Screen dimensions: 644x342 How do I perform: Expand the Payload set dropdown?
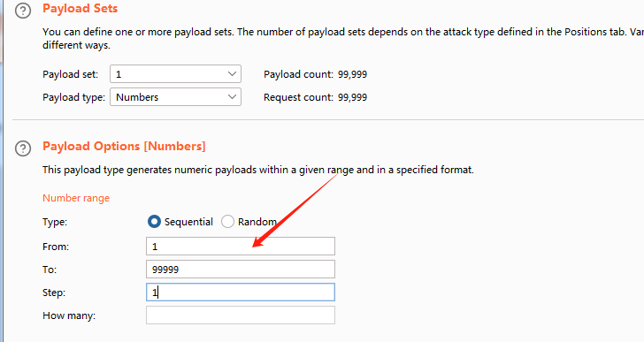pyautogui.click(x=175, y=74)
